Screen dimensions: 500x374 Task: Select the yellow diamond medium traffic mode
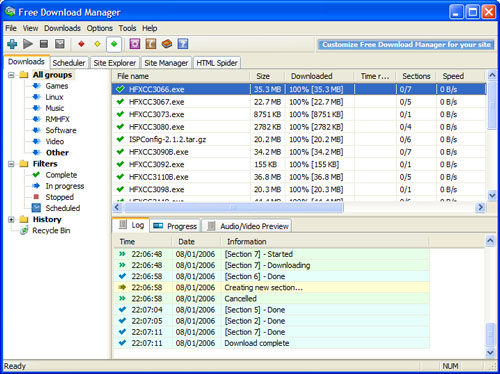click(x=97, y=44)
